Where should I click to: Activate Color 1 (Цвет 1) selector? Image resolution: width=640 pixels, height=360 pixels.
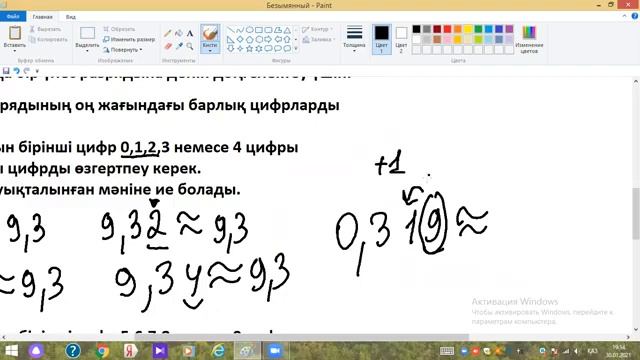point(382,39)
